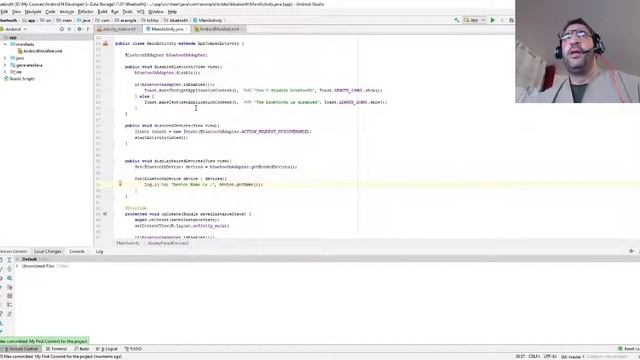Open the Navigate menu
Screen dimensions: 640x360
point(33,12)
